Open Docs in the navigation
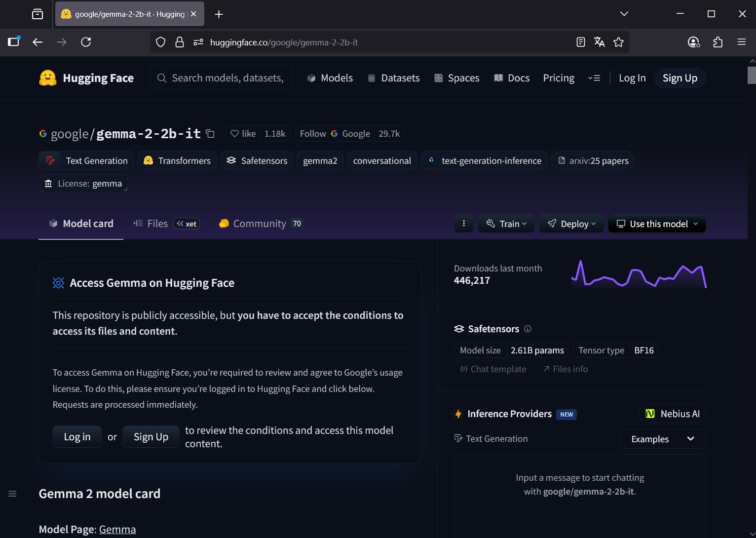The height and width of the screenshot is (538, 756). (x=512, y=78)
